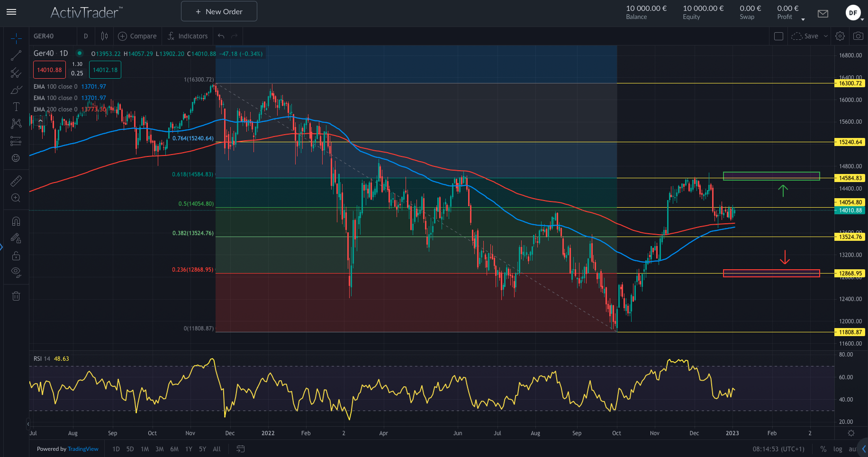Toggle log scale on the price axis
Image resolution: width=868 pixels, height=457 pixels.
point(838,448)
